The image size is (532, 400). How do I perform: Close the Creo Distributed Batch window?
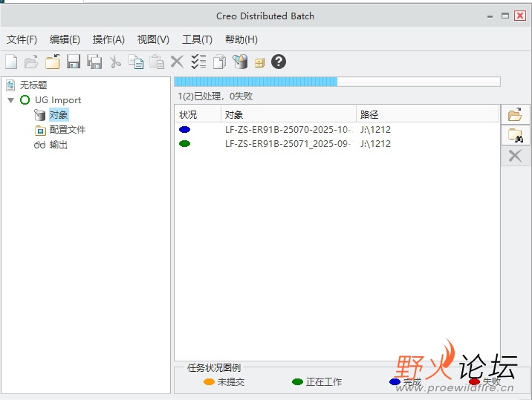coord(520,16)
